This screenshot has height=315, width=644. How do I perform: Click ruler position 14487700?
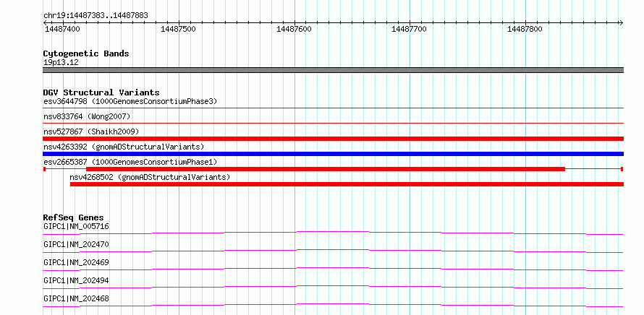tap(409, 29)
